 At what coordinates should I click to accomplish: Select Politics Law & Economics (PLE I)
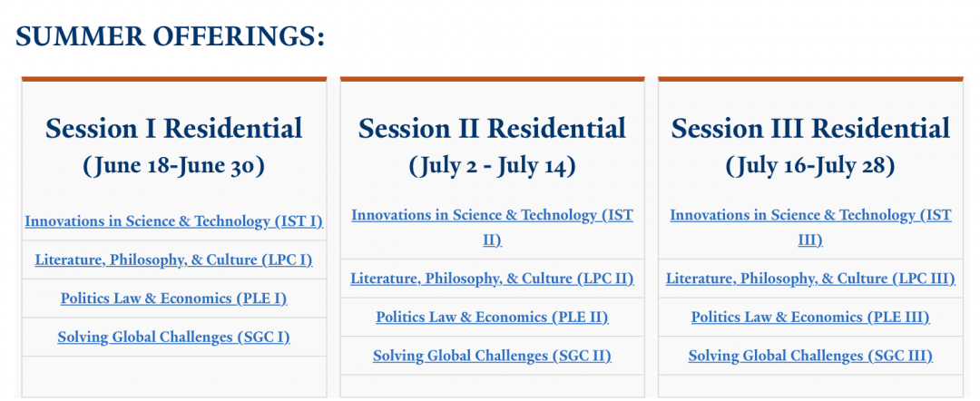[x=173, y=298]
